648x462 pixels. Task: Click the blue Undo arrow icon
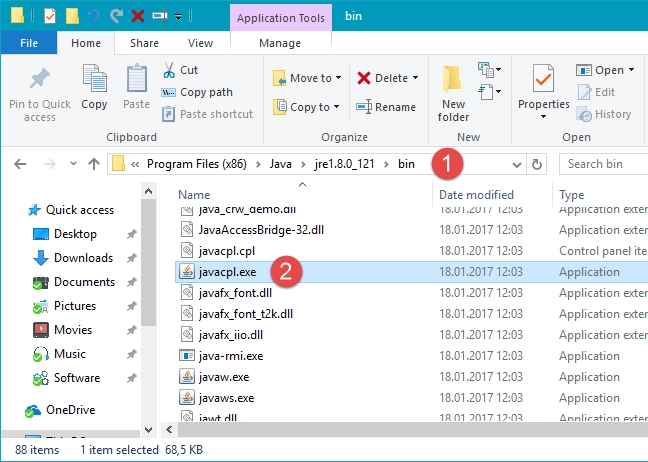(94, 16)
